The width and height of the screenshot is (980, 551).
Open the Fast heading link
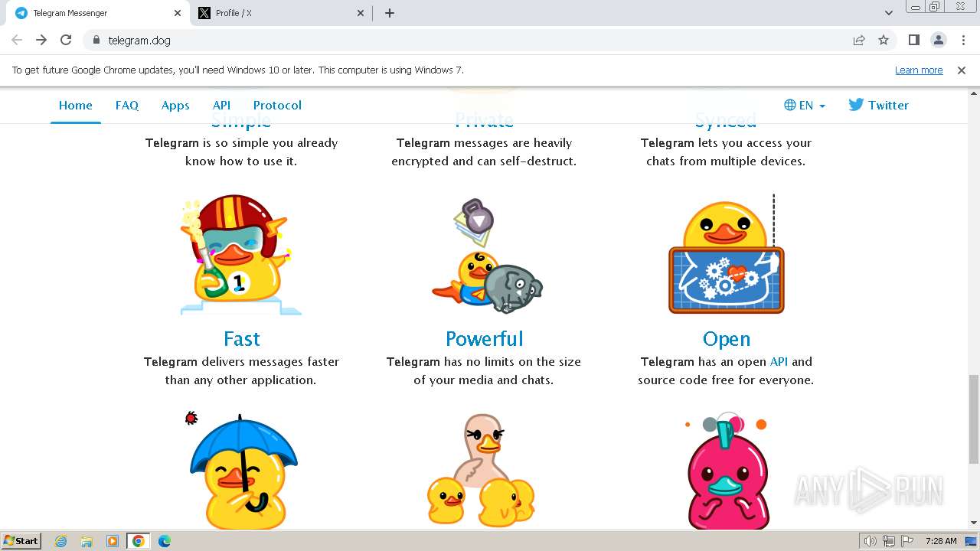pos(241,338)
